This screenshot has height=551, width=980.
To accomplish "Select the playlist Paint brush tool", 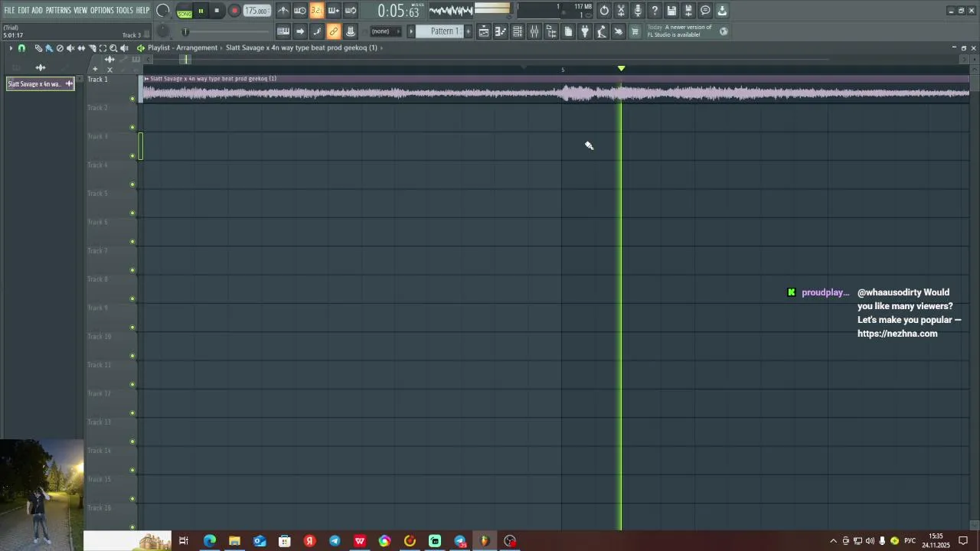I will pyautogui.click(x=49, y=48).
